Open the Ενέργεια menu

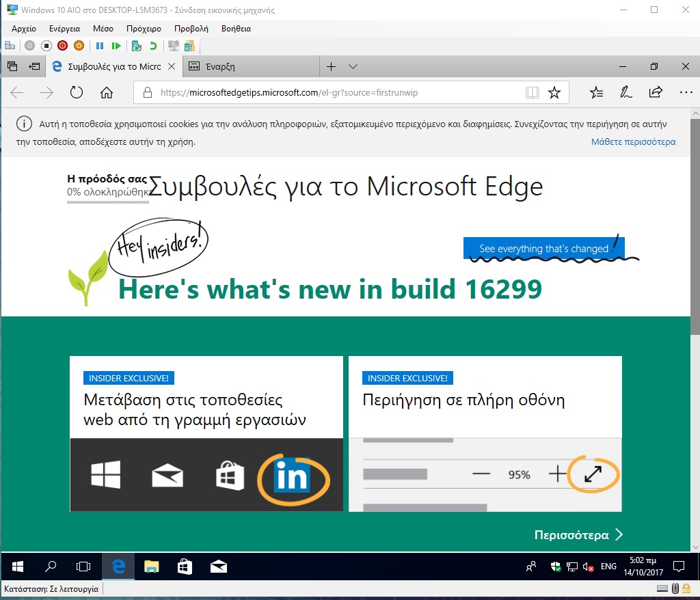65,29
